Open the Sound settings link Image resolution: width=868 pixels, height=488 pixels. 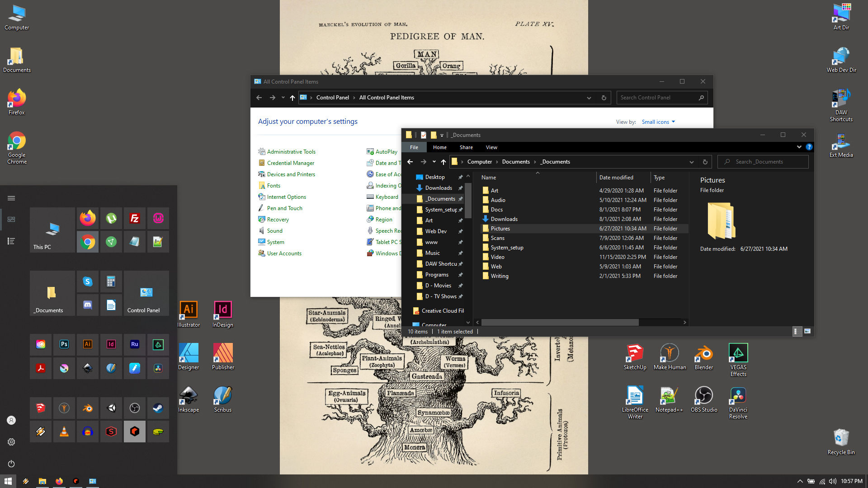[x=274, y=231]
